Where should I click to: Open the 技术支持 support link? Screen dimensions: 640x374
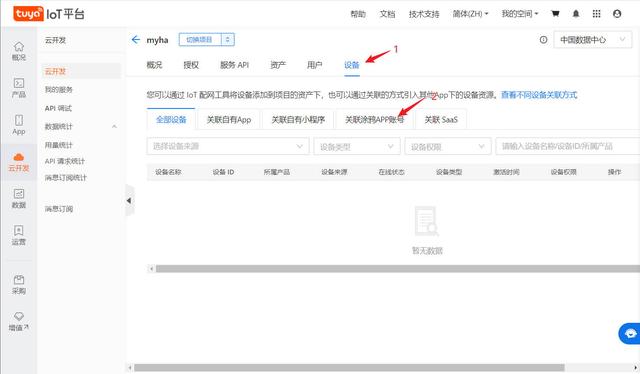[424, 14]
